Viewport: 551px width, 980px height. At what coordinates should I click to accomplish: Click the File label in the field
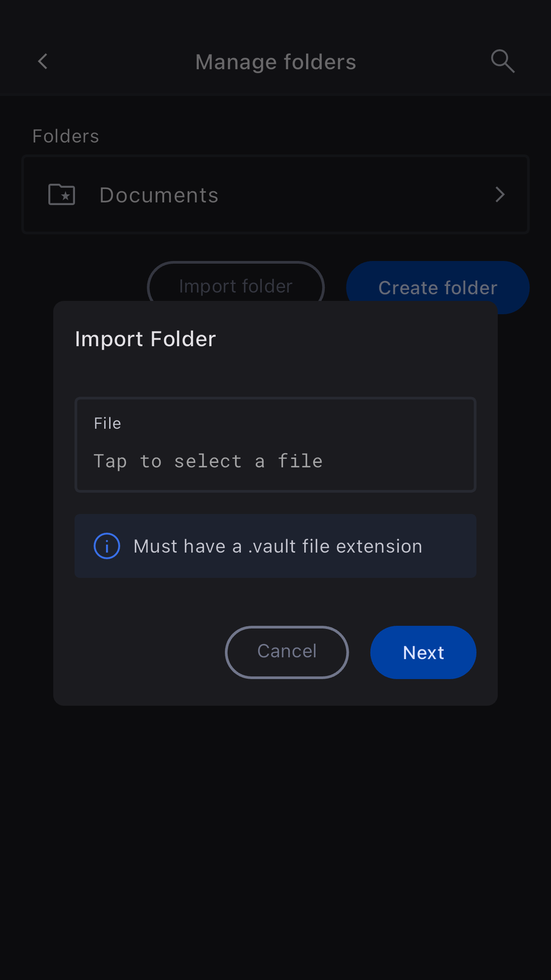click(x=107, y=423)
